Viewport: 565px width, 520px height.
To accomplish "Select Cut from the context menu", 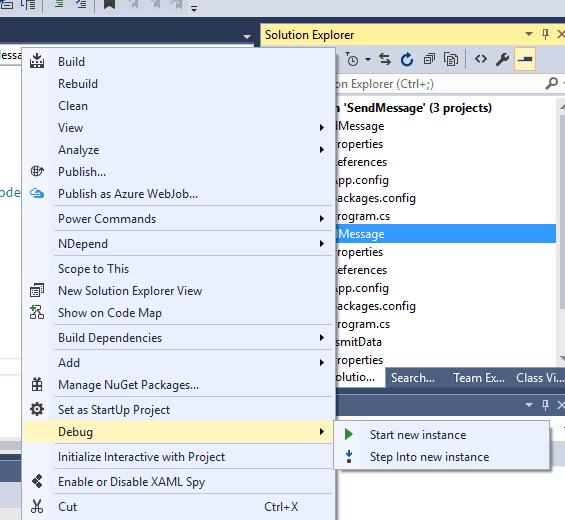I will [x=178, y=507].
